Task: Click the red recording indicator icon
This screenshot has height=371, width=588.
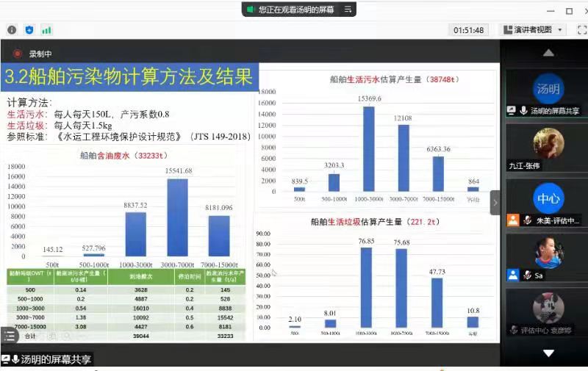Action: 18,54
